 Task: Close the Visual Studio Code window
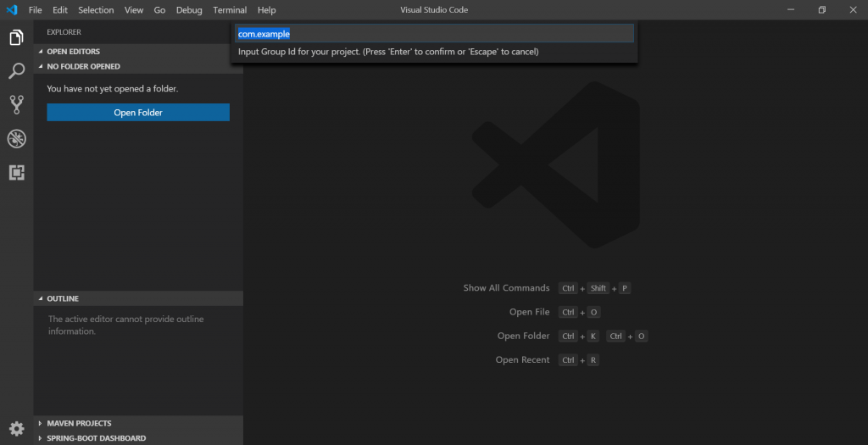[x=853, y=10]
